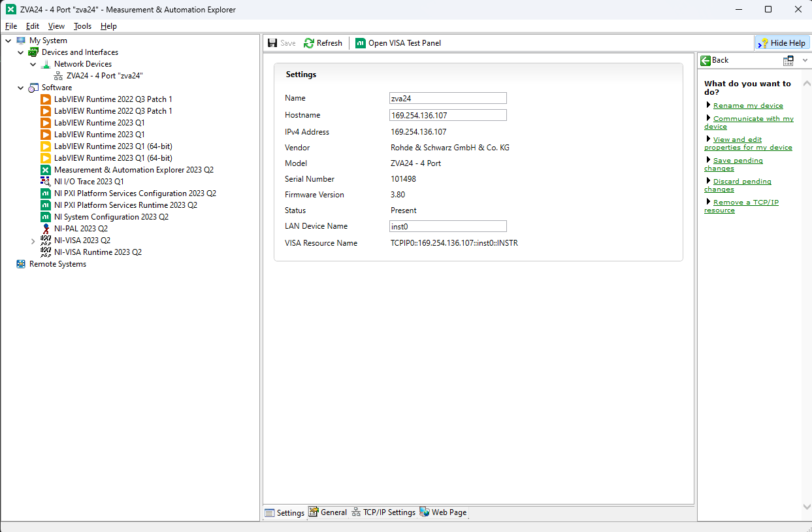Select NI I/O Trace 2023 Q1 icon
The height and width of the screenshot is (532, 812).
point(46,182)
